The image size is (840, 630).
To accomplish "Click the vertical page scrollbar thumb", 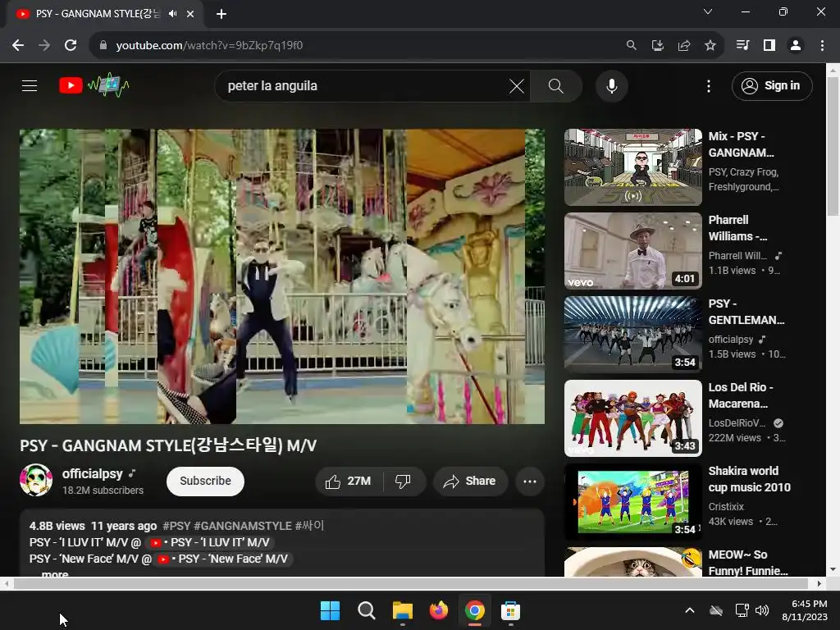I will 833,146.
